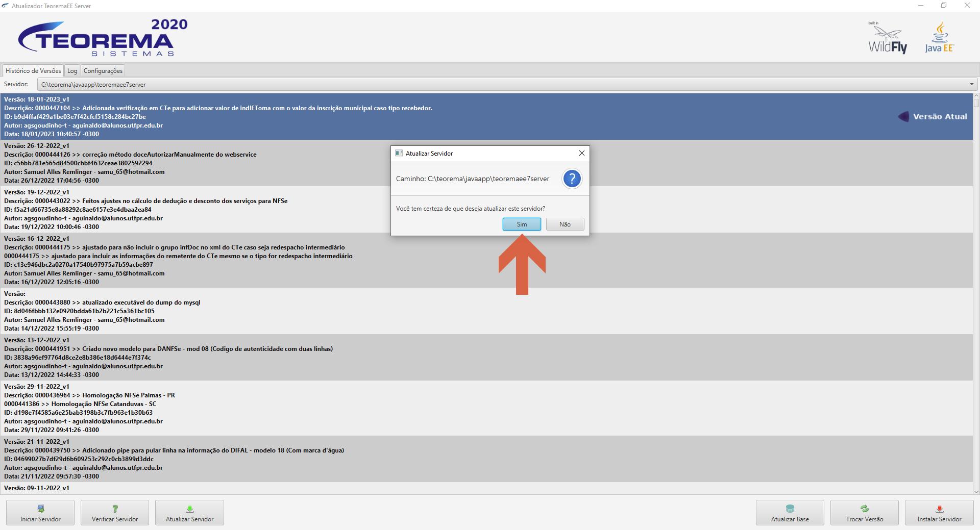Open the Configurações tab
This screenshot has height=530, width=980.
(103, 71)
